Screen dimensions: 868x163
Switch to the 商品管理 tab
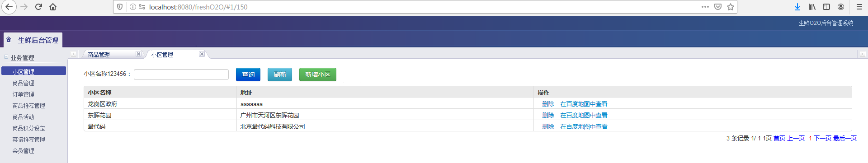tap(99, 55)
